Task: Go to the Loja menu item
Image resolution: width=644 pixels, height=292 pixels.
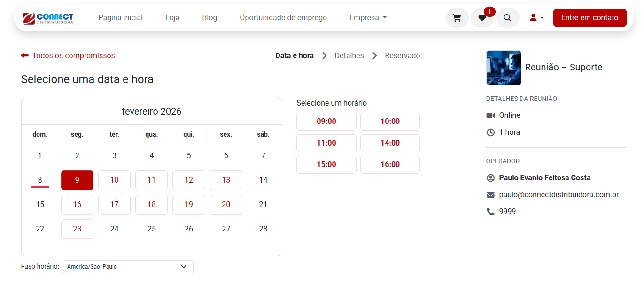Action: (x=172, y=18)
